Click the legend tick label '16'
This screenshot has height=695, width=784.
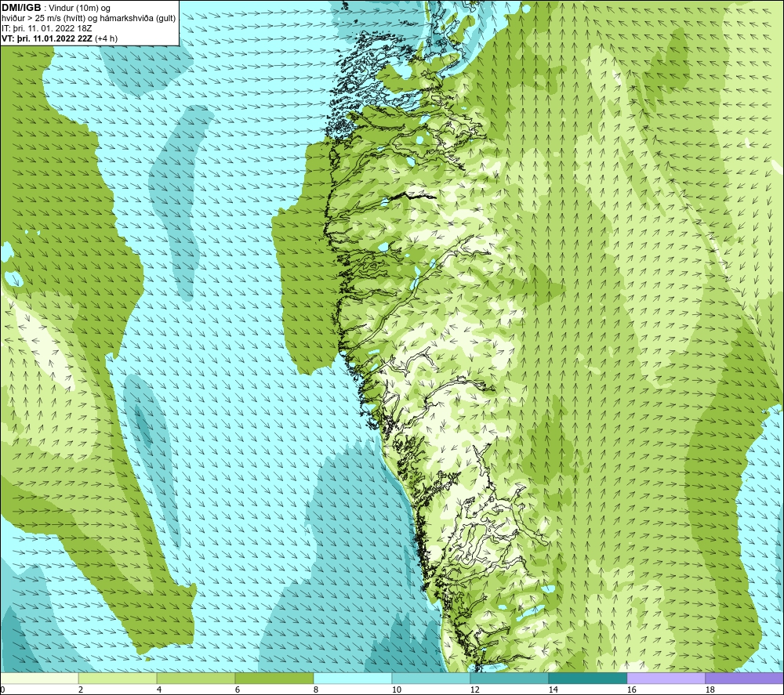click(x=632, y=690)
